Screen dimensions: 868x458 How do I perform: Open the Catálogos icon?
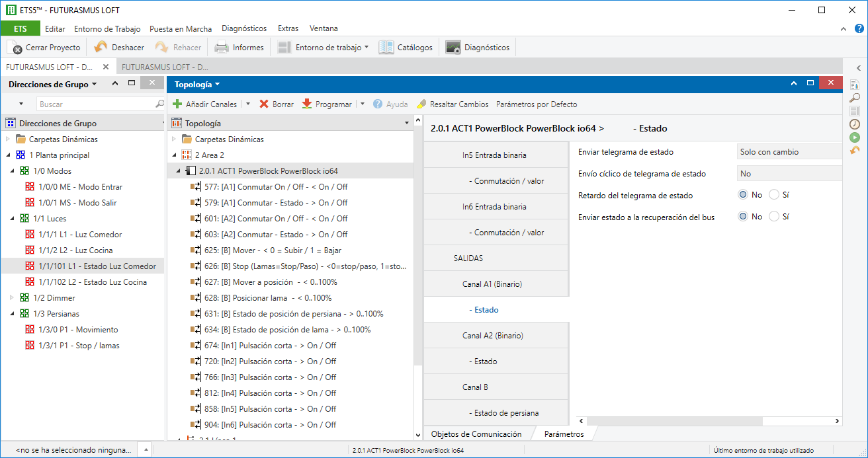tap(386, 48)
